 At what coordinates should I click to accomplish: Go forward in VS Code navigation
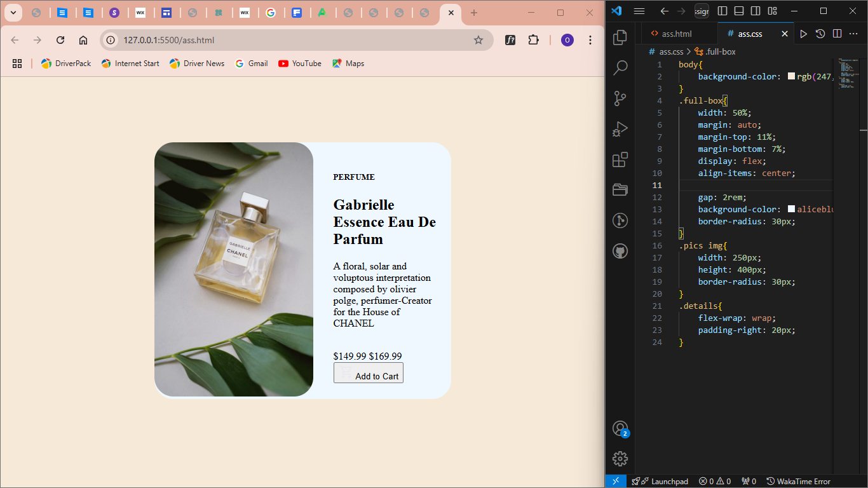tap(681, 11)
